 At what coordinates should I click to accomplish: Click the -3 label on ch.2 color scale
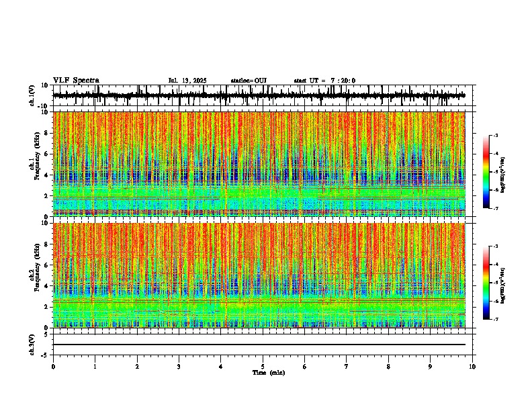[x=496, y=246]
